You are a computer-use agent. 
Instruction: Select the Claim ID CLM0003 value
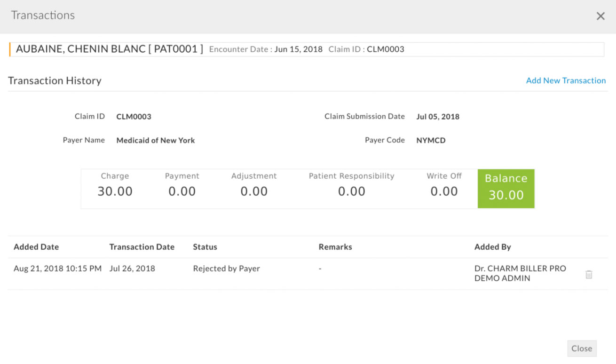pyautogui.click(x=134, y=117)
